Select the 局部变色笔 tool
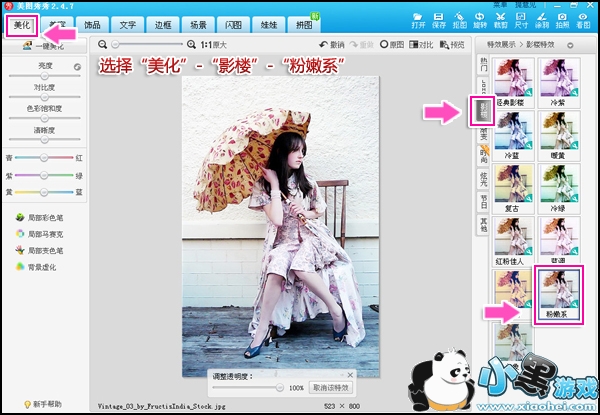600x415 pixels. pos(39,251)
